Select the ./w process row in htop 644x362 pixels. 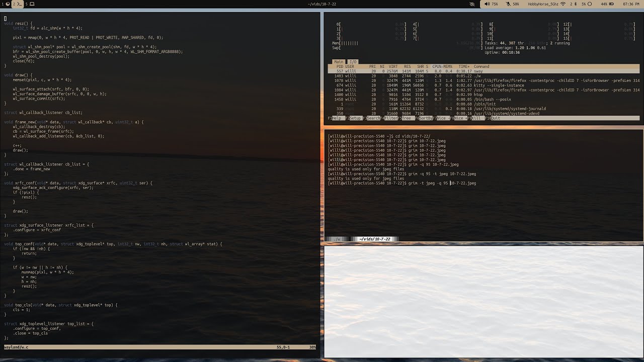484,76
